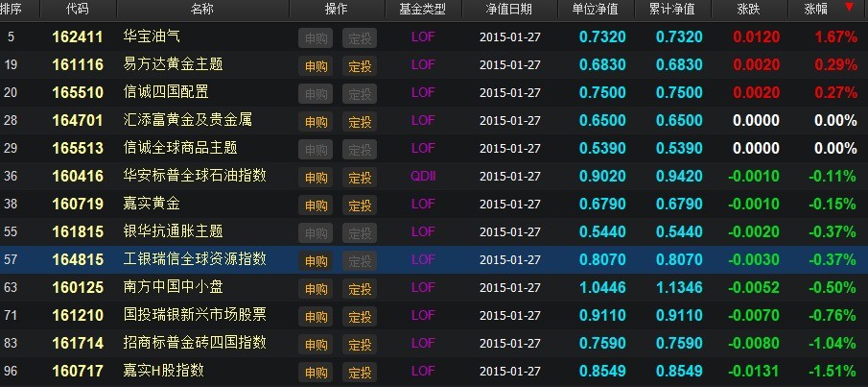Select unit net value 1.0446
The width and height of the screenshot is (868, 387).
pos(602,287)
